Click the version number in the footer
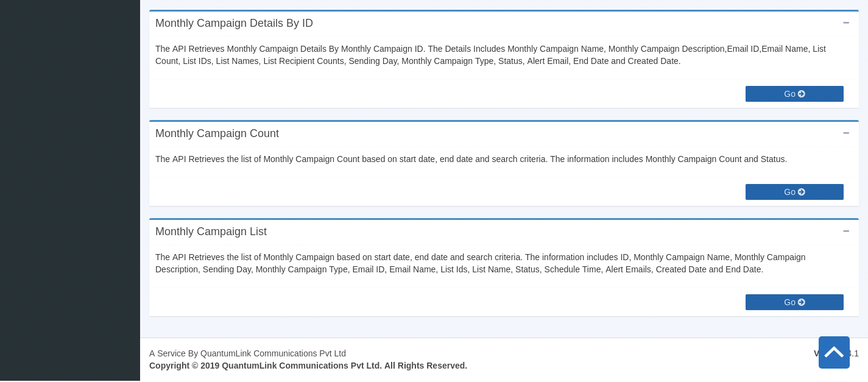 (x=854, y=353)
